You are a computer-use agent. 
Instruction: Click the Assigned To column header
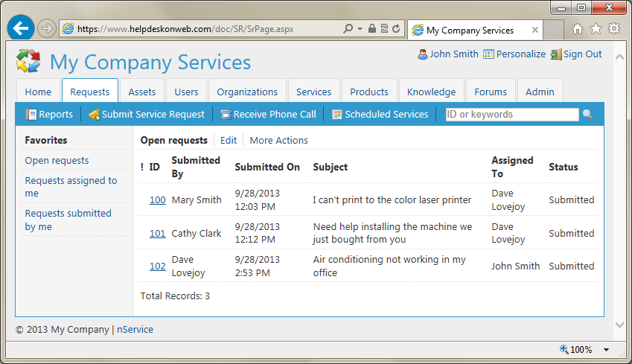click(512, 167)
